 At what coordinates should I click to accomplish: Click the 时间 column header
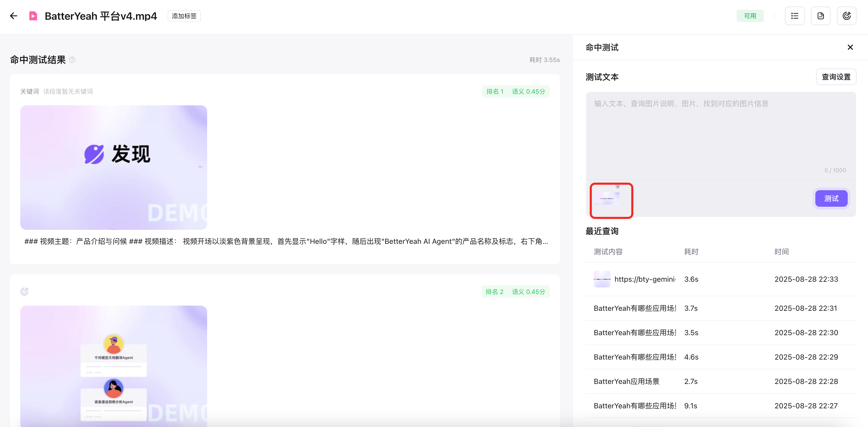click(x=781, y=252)
